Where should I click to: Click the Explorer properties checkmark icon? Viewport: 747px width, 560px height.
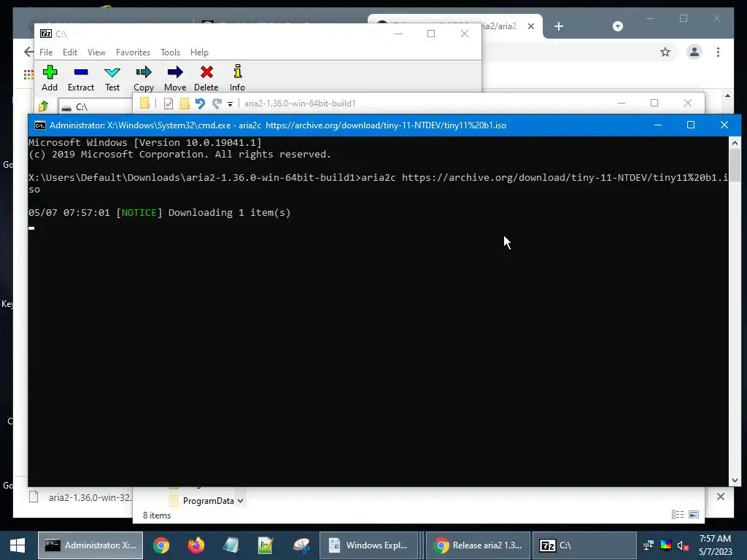pos(169,104)
